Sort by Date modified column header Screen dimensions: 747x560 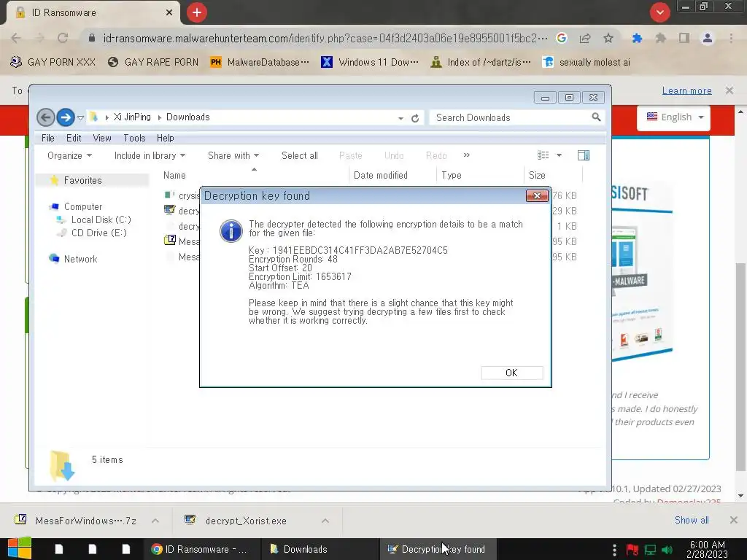click(x=381, y=175)
